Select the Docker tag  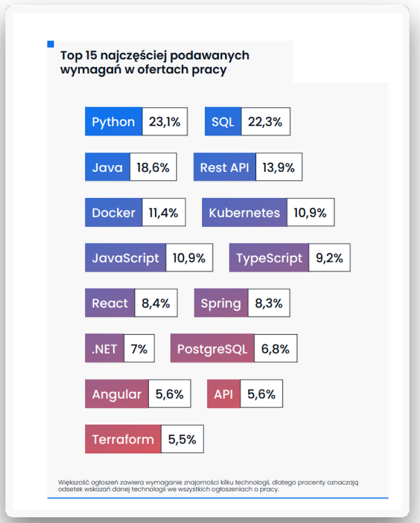click(x=113, y=213)
